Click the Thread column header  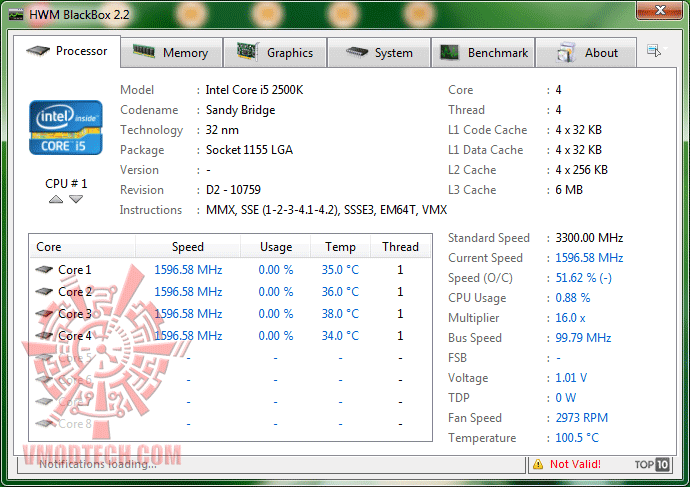(x=400, y=247)
